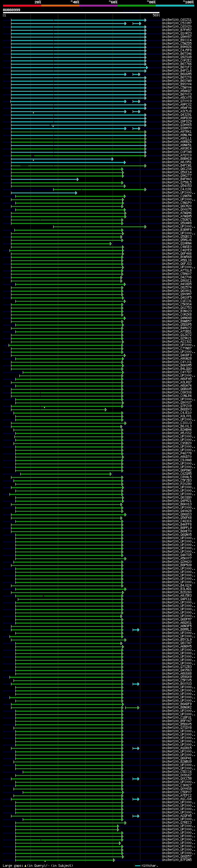This screenshot has height=868, width=197.
Task: Select the UniRef100_Q1HRN4 label
Action: pyautogui.click(x=177, y=243)
